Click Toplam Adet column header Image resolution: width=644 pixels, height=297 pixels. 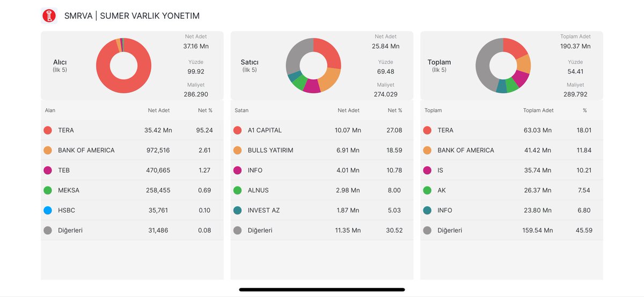tap(538, 110)
